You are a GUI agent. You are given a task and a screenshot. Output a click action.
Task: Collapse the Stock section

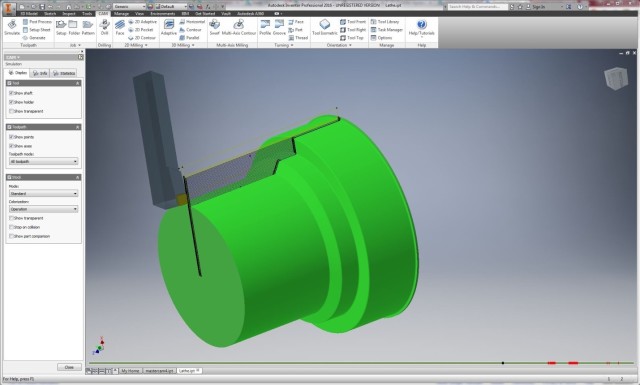[78, 177]
